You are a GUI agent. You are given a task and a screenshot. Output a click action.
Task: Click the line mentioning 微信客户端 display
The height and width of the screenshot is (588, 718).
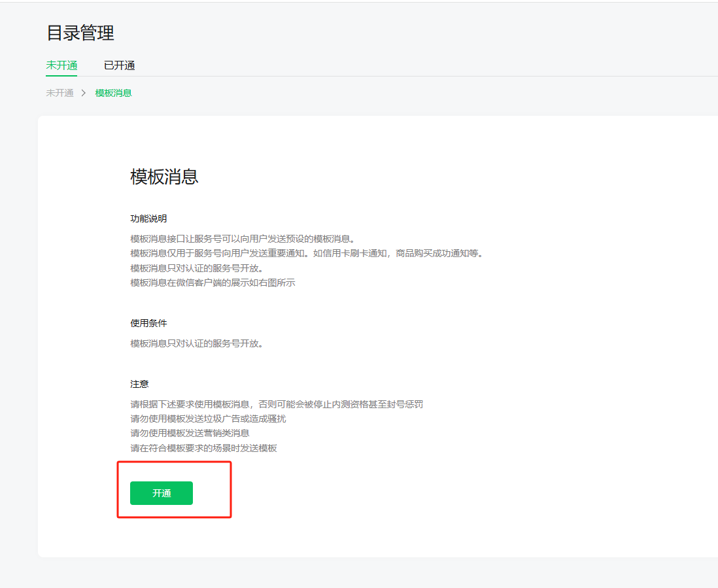pos(213,283)
